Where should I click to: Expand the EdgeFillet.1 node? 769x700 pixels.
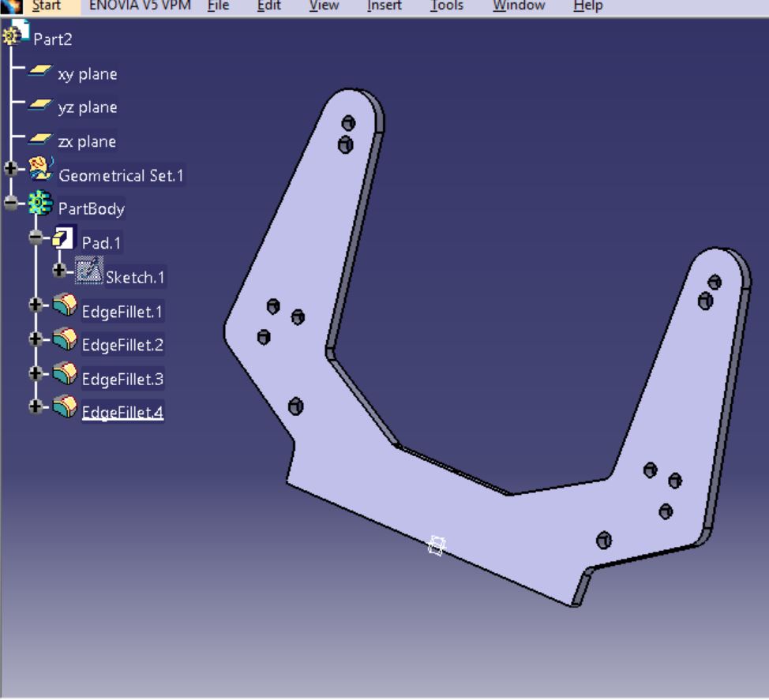[36, 305]
